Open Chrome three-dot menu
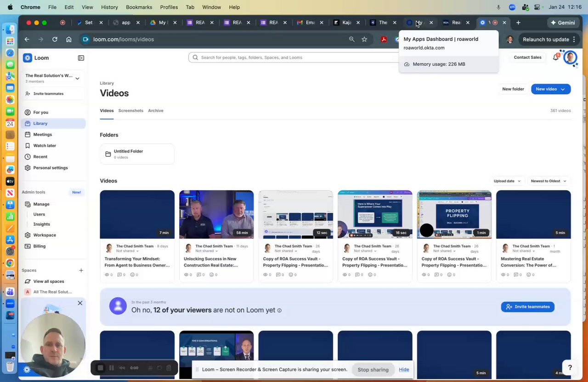The image size is (588, 382). pos(574,40)
